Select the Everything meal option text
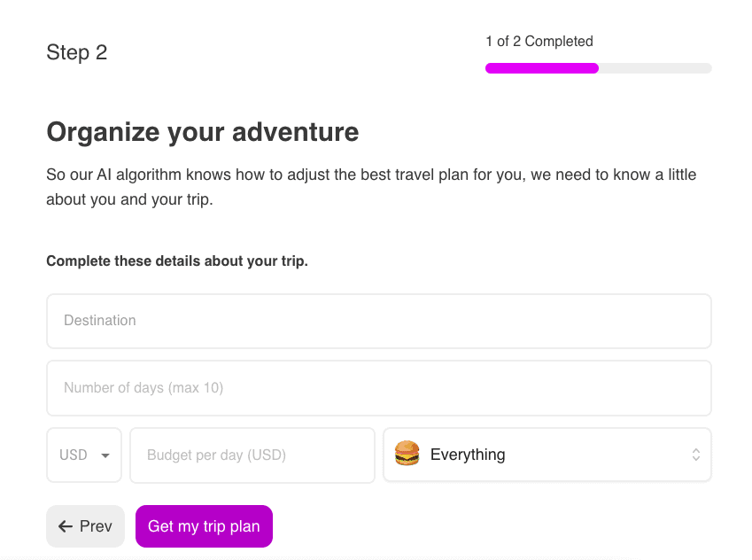Viewport: 752px width, 560px height. (x=468, y=455)
